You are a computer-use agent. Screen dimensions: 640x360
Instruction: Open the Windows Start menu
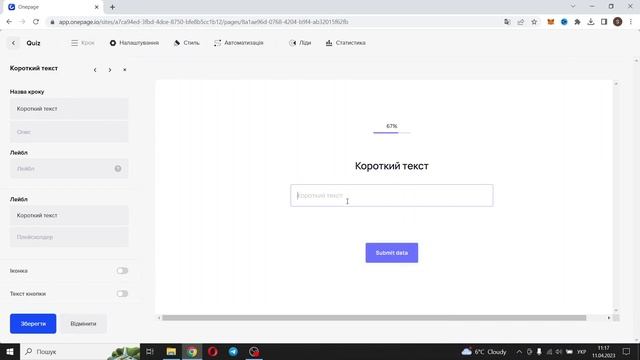tap(10, 351)
